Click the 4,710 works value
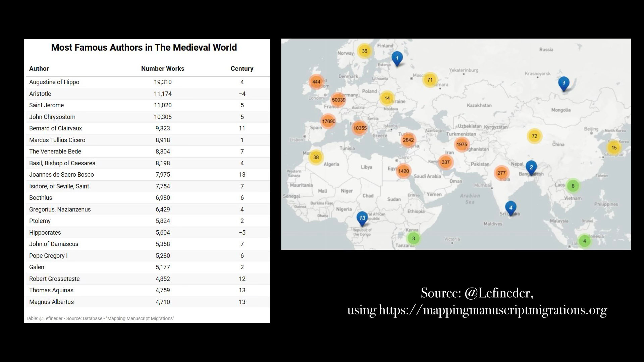The image size is (644, 362). click(x=163, y=302)
